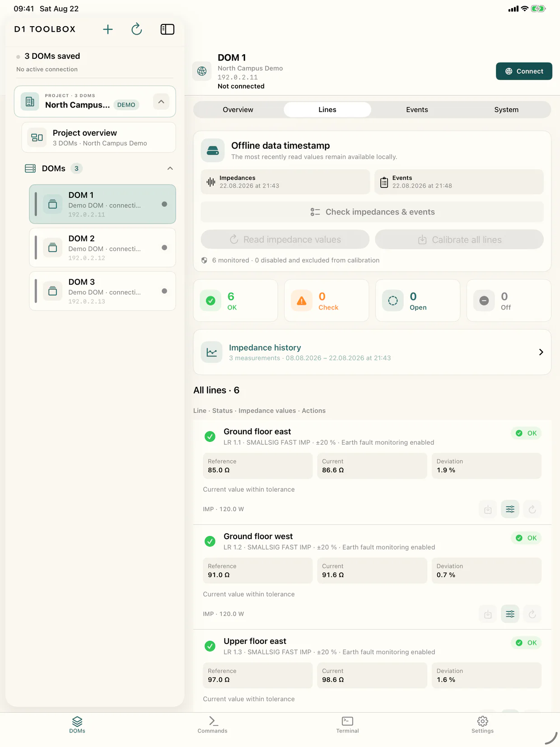This screenshot has height=747, width=560.
Task: Expand Impedance history via its chevron arrow
Action: coord(541,352)
